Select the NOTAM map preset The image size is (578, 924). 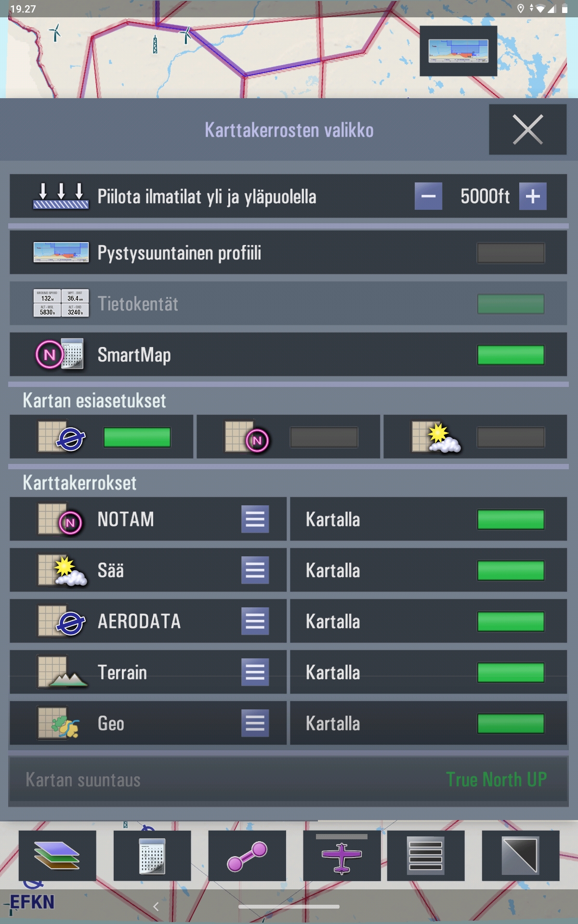(288, 437)
